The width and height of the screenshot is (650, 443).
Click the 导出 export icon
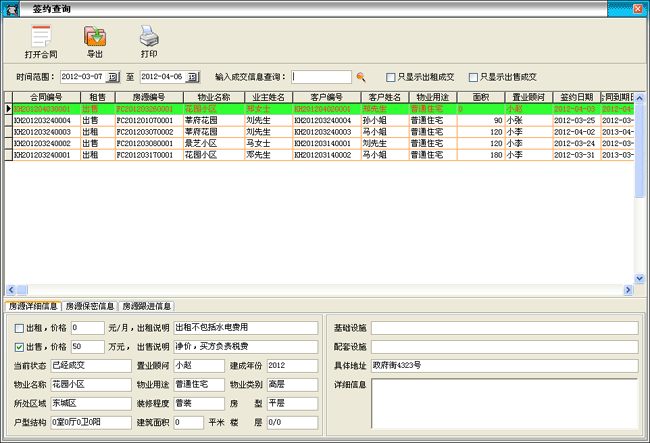click(96, 38)
